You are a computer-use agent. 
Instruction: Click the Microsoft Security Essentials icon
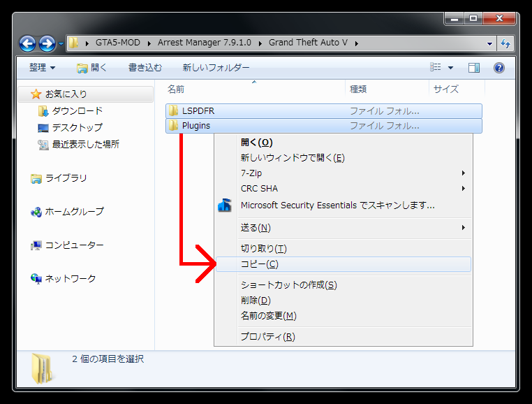(225, 205)
